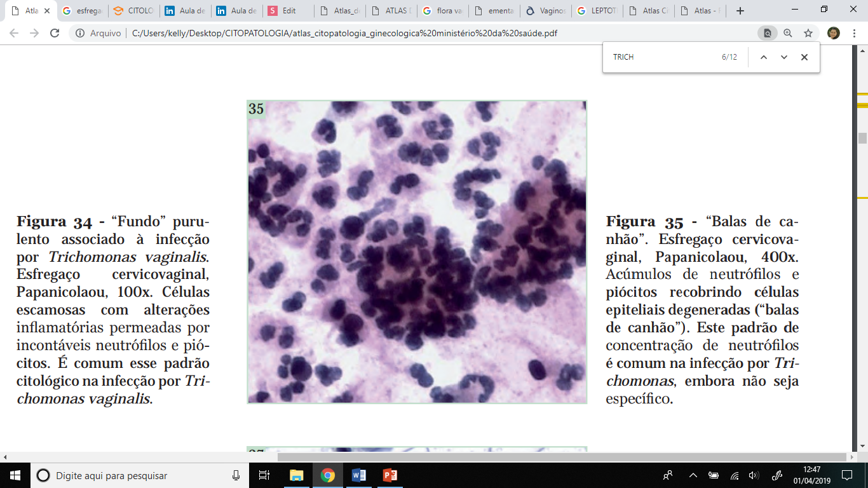Check the battery status icon
This screenshot has height=488, width=868.
click(714, 475)
